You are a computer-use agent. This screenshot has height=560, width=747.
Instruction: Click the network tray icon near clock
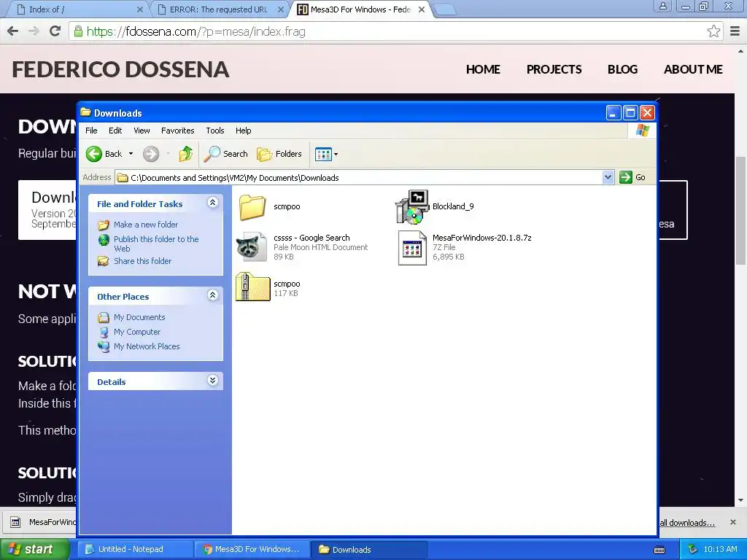(693, 549)
